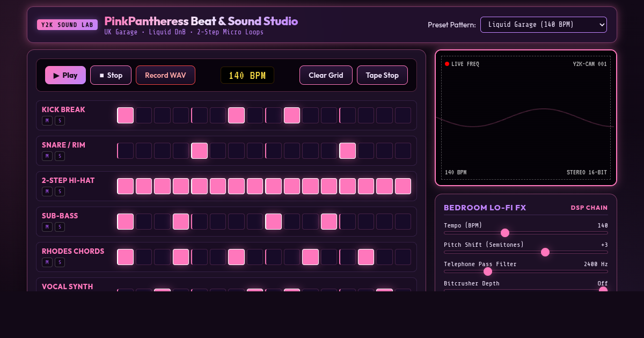This screenshot has width=644, height=338.
Task: Mute the Snare / Rim track
Action: (x=47, y=156)
